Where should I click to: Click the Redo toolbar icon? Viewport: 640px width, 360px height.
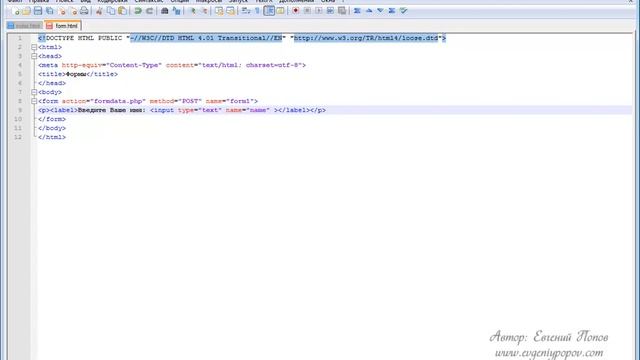pos(149,11)
